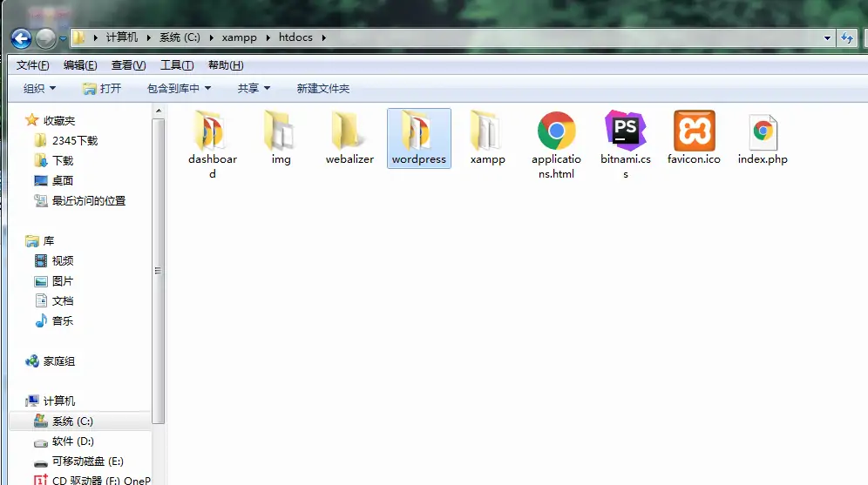Expand arrow after htdocs breadcrumb
Viewport: 868px width, 485px height.
pos(323,37)
